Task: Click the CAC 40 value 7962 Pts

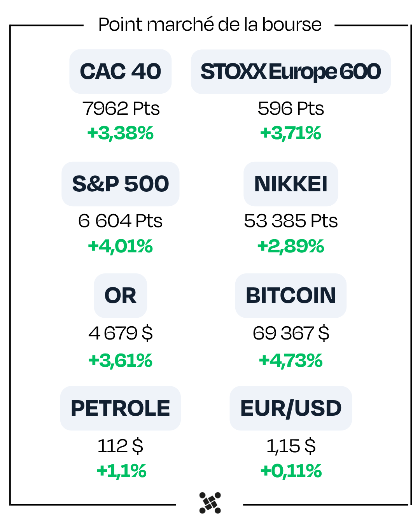Action: click(121, 108)
